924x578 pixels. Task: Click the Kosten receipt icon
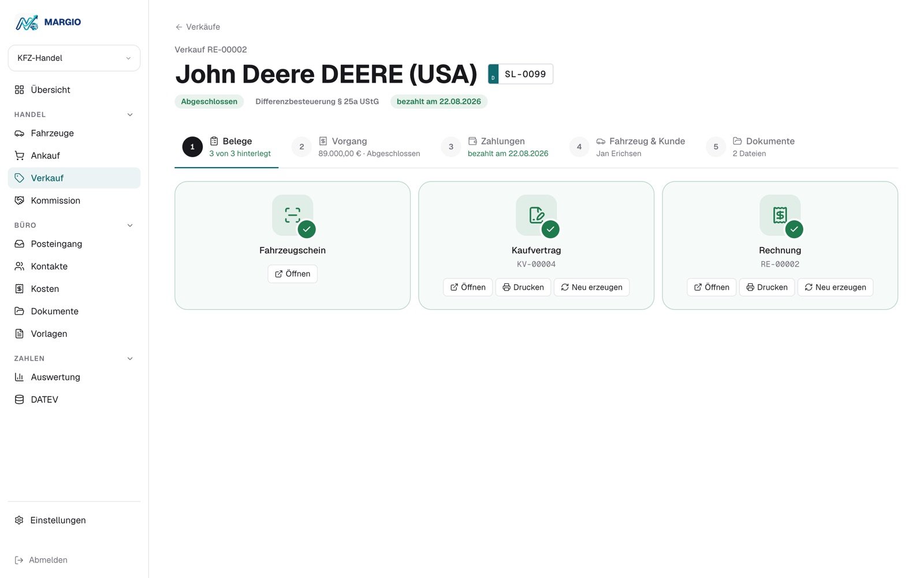tap(20, 289)
